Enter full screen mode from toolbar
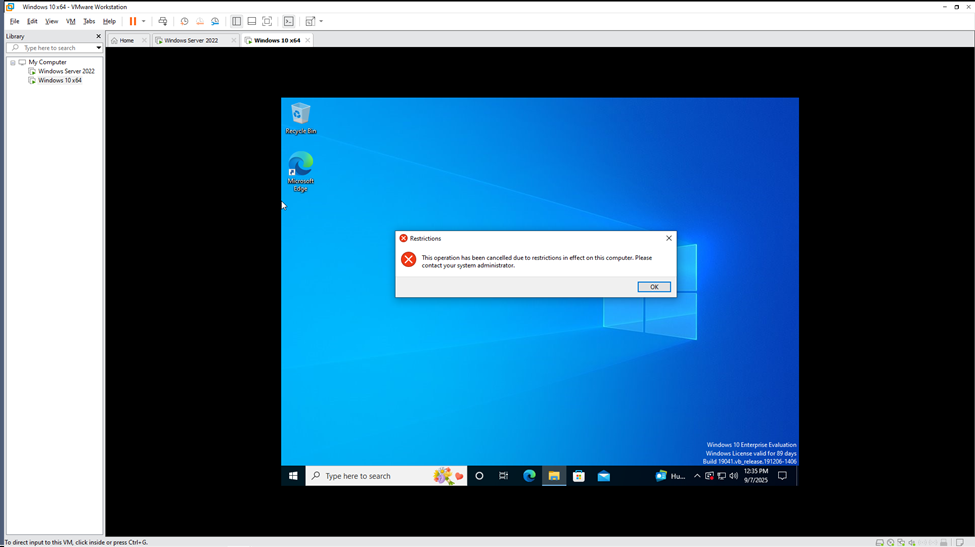 click(x=267, y=21)
